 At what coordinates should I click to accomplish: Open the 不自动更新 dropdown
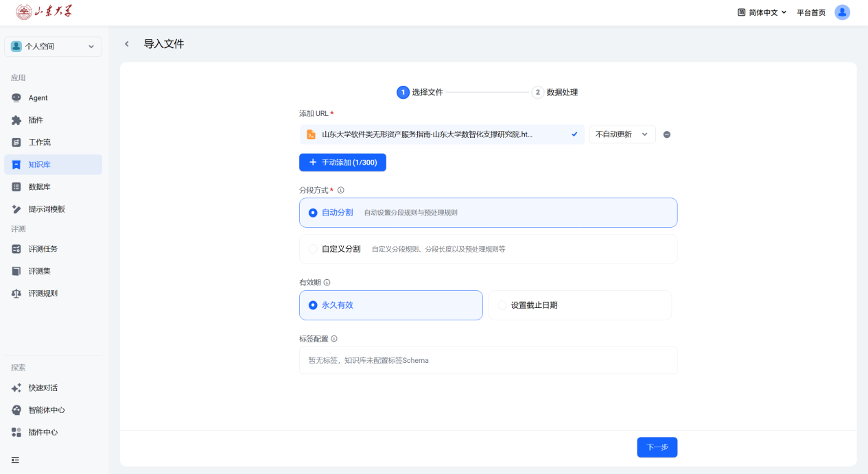click(x=622, y=134)
